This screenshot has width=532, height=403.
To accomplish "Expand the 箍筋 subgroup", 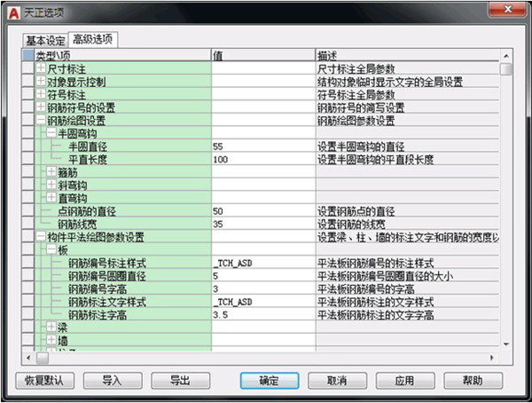I will coord(51,171).
